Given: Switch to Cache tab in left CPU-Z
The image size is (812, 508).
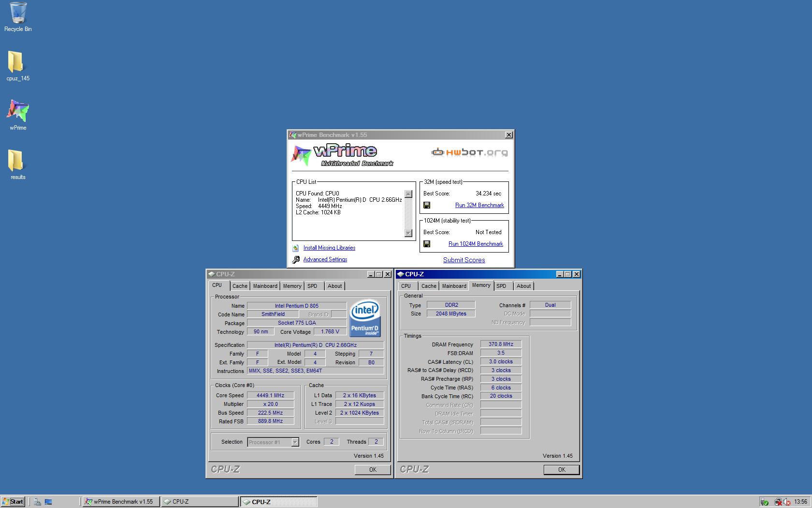Looking at the screenshot, I should tap(240, 286).
